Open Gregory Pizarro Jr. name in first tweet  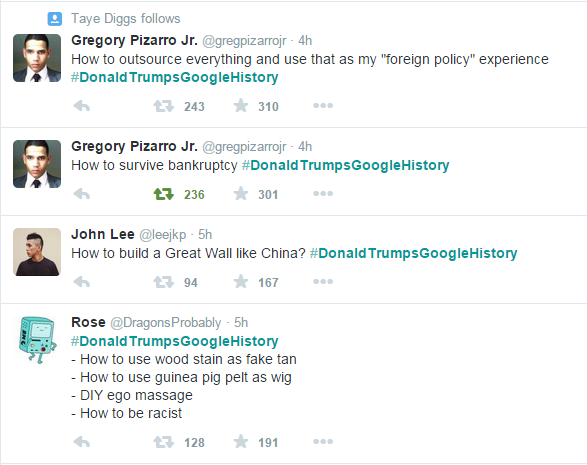[134, 40]
